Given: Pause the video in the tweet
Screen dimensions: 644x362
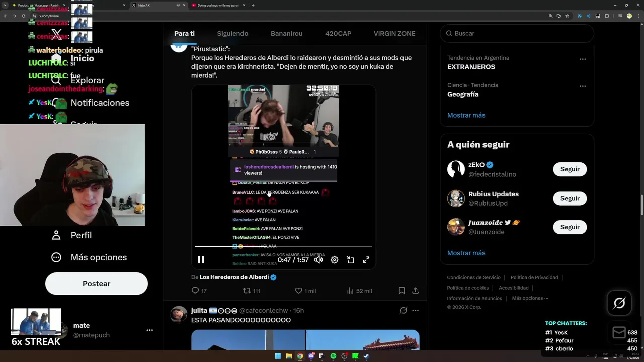Looking at the screenshot, I should (x=201, y=260).
